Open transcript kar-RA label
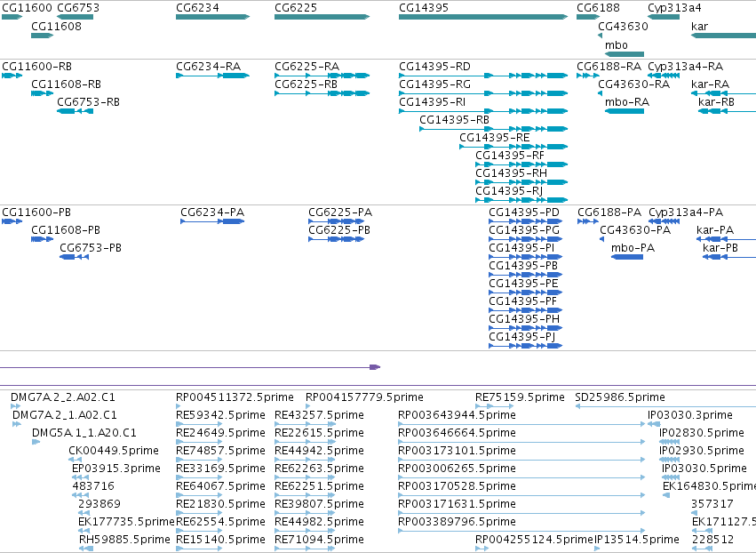Viewport: 756px width, 553px height. pos(710,84)
